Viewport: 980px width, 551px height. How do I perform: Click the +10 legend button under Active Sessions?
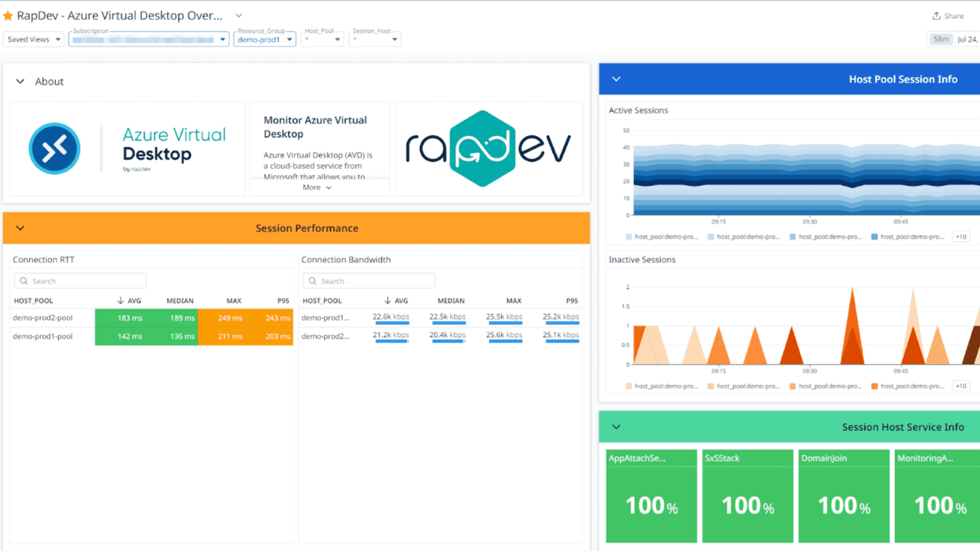(x=961, y=237)
